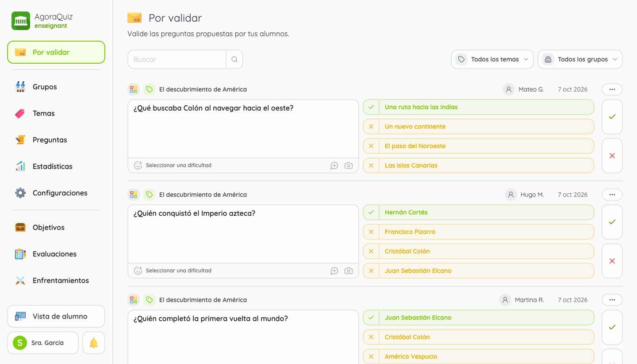Toggle correctness of 'Américo Vespucio' answer
The height and width of the screenshot is (364, 637).
pyautogui.click(x=371, y=356)
